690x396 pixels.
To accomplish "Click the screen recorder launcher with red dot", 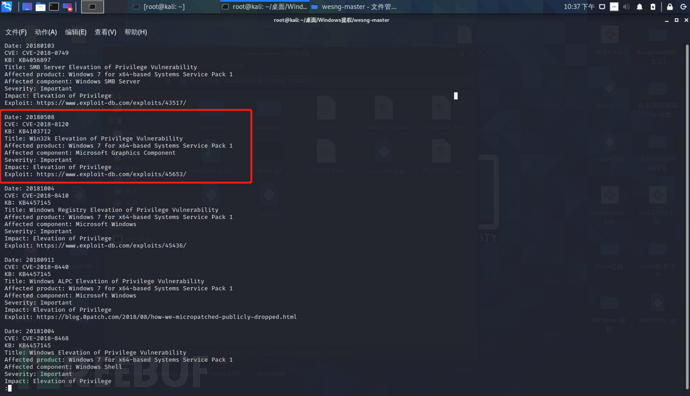I will [67, 7].
